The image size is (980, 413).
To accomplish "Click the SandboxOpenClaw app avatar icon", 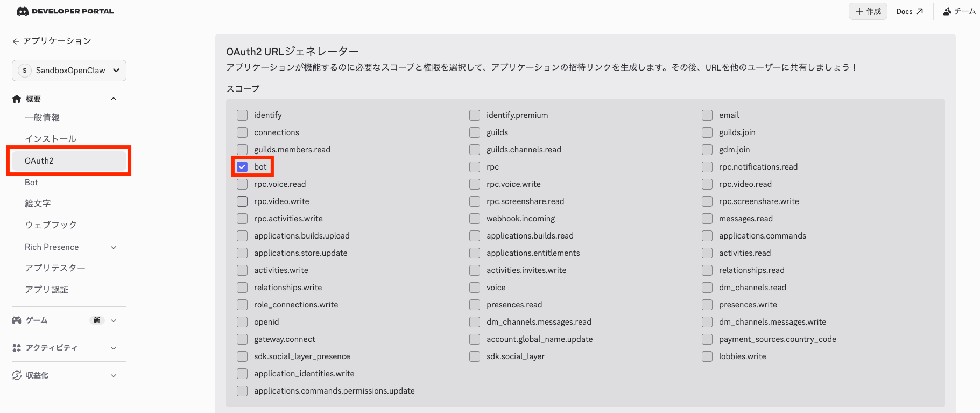I will pyautogui.click(x=24, y=71).
